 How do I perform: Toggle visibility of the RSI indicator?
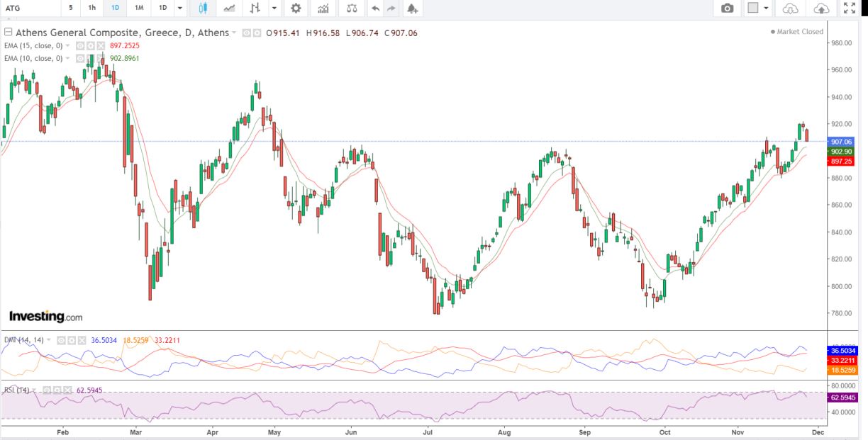pyautogui.click(x=46, y=390)
